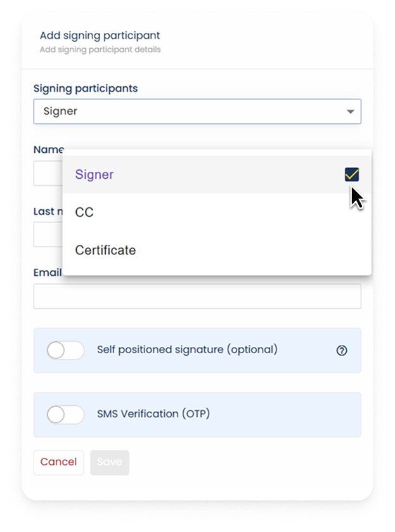395x532 pixels.
Task: Click the checkmark icon beside Signer
Action: tap(352, 174)
